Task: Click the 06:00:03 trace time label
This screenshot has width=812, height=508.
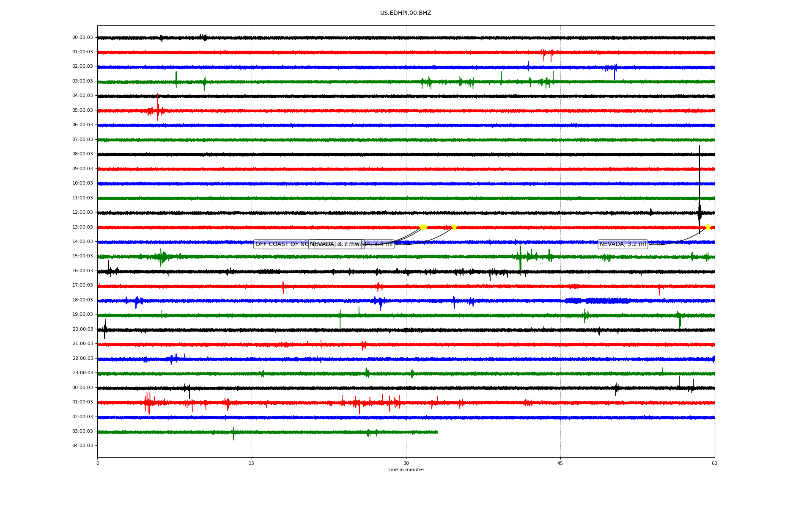Action: (82, 125)
